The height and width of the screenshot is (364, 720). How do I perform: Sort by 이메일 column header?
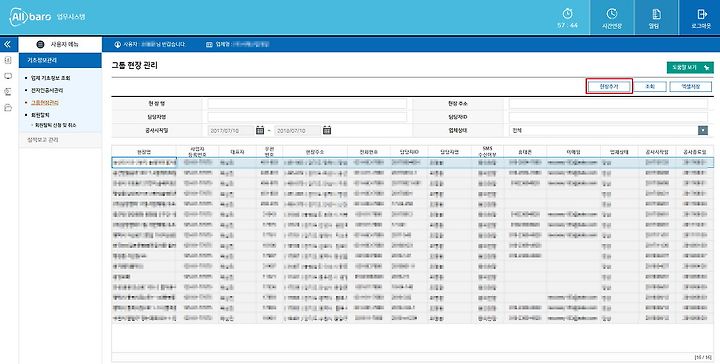pos(574,151)
